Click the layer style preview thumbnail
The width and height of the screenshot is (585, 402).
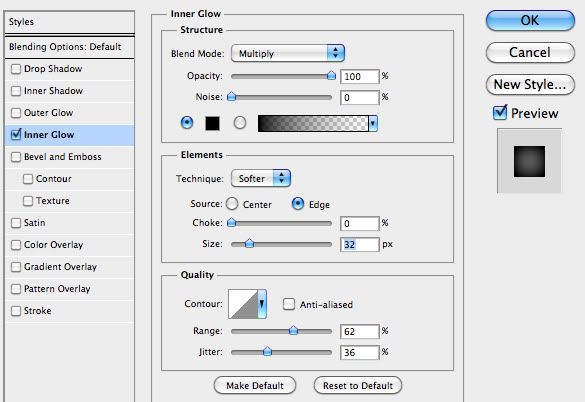pyautogui.click(x=529, y=161)
